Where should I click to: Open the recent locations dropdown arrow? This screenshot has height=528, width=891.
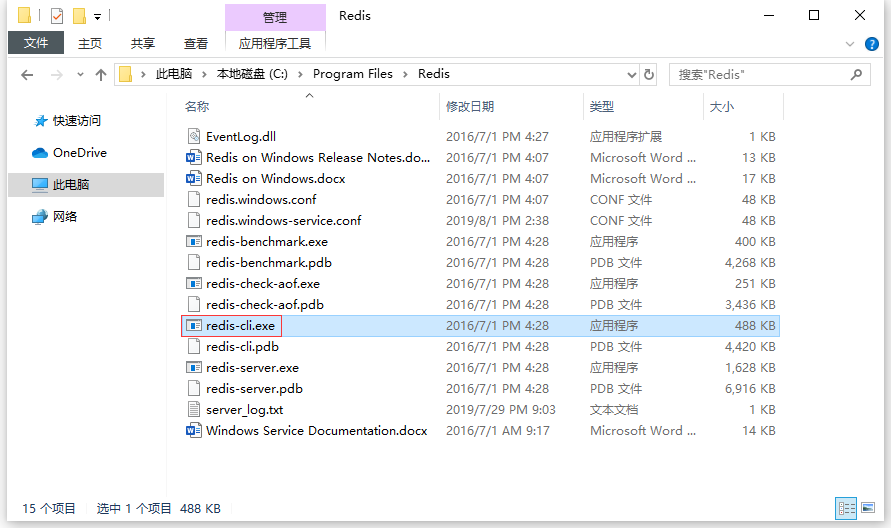(x=80, y=74)
